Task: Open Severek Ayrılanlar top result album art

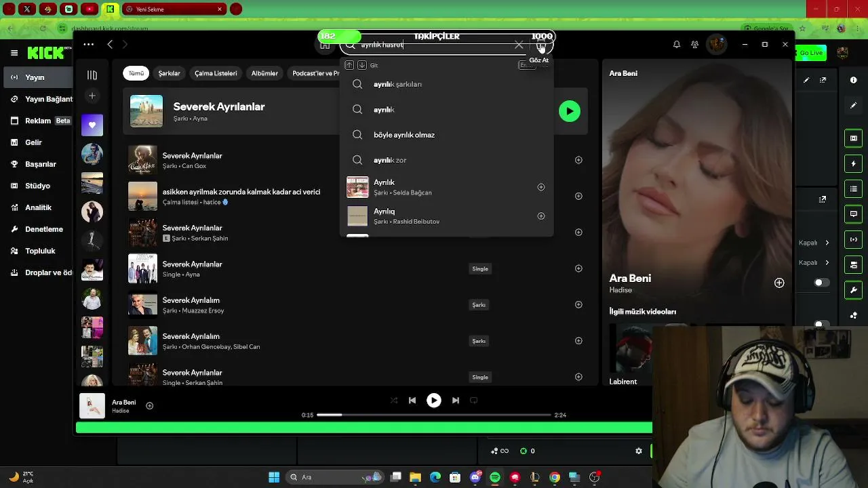Action: [x=146, y=111]
